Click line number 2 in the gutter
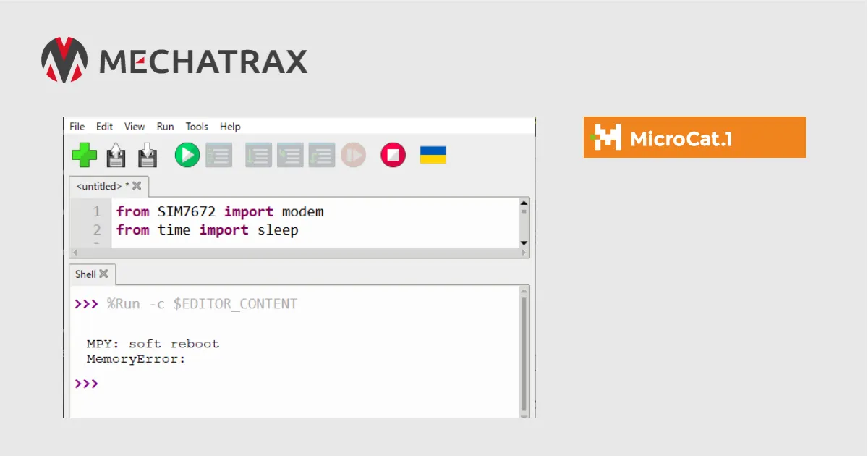The width and height of the screenshot is (868, 456). click(96, 229)
